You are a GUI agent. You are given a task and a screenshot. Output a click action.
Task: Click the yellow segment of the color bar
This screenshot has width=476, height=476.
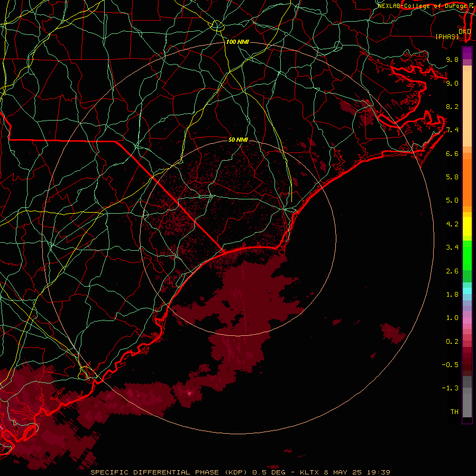click(x=467, y=226)
